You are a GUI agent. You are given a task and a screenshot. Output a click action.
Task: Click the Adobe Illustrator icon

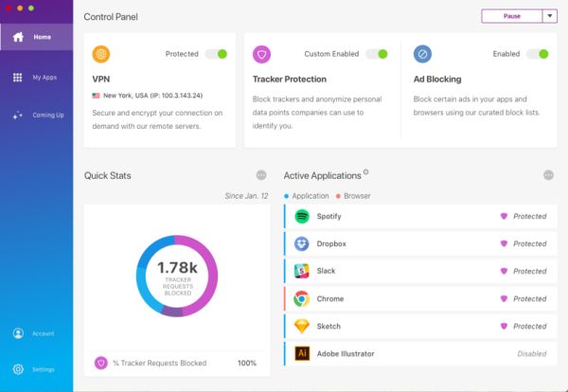302,353
